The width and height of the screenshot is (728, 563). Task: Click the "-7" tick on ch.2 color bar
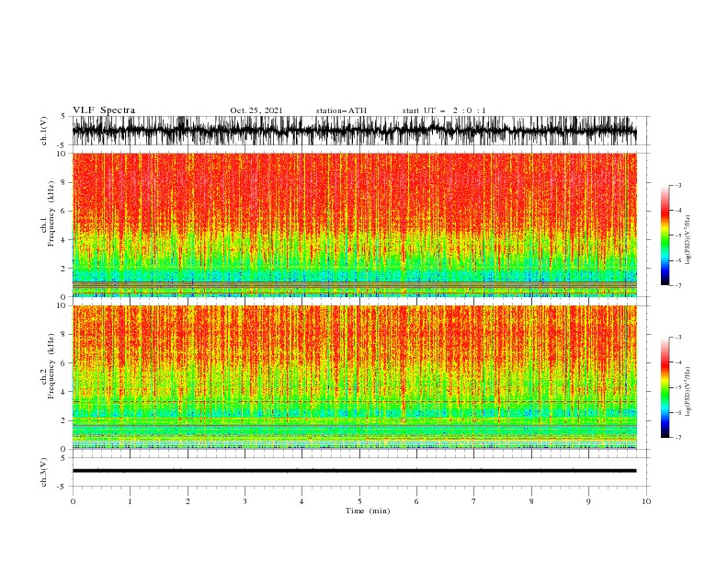[x=678, y=438]
